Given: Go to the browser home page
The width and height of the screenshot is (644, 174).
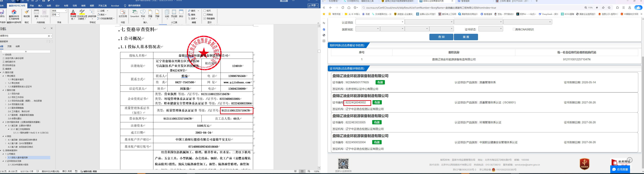Looking at the screenshot, I should click(349, 8).
